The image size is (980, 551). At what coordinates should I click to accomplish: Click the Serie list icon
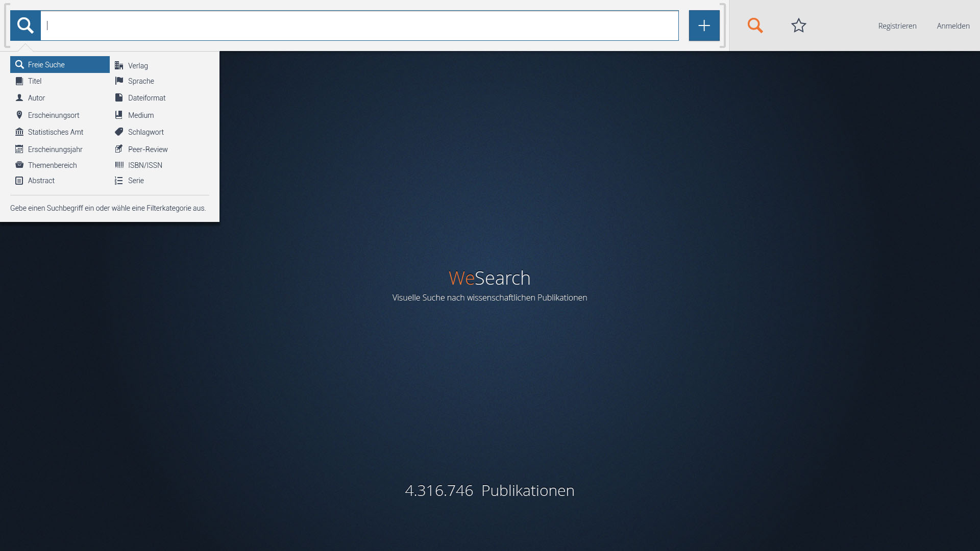point(119,181)
